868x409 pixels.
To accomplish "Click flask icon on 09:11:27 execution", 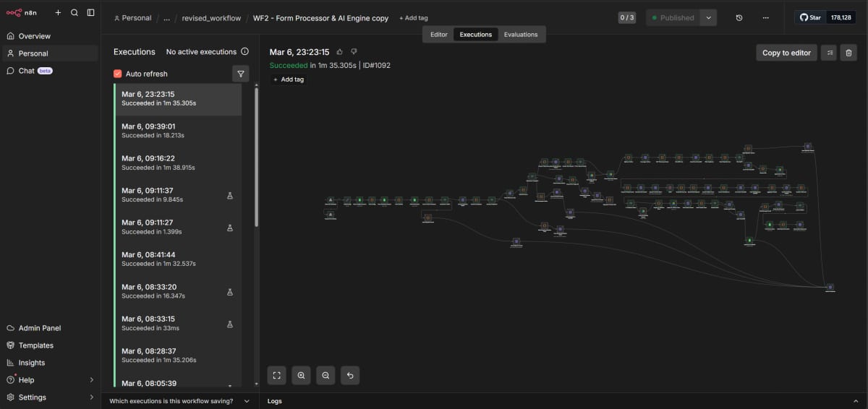I will pyautogui.click(x=230, y=227).
